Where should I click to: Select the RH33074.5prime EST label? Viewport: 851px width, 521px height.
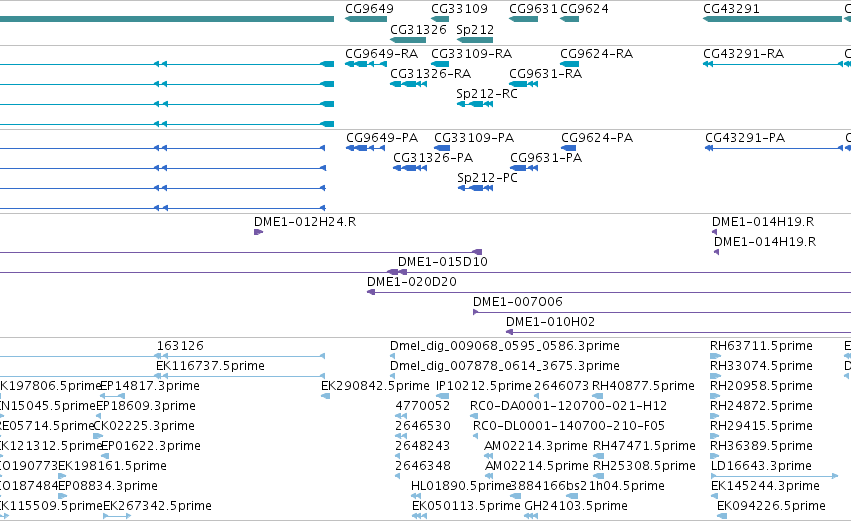tap(761, 366)
